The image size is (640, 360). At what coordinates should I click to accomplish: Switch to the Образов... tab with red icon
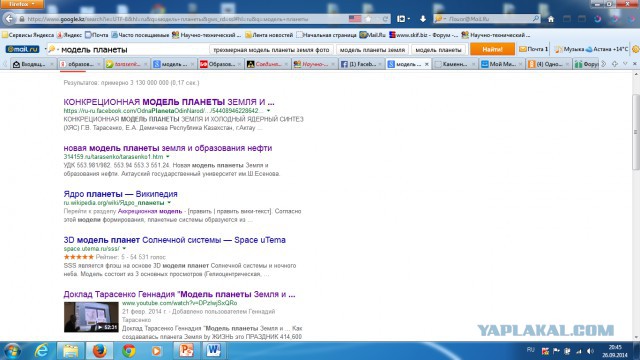click(x=220, y=64)
